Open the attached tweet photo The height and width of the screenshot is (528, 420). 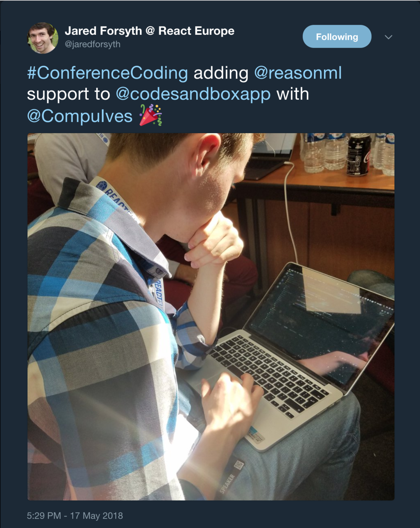click(x=211, y=317)
